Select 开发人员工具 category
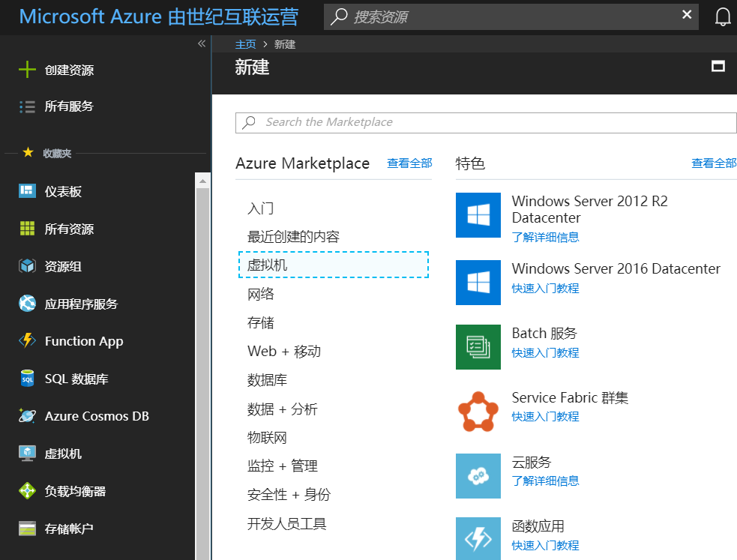Viewport: 737px width, 560px height. tap(286, 524)
